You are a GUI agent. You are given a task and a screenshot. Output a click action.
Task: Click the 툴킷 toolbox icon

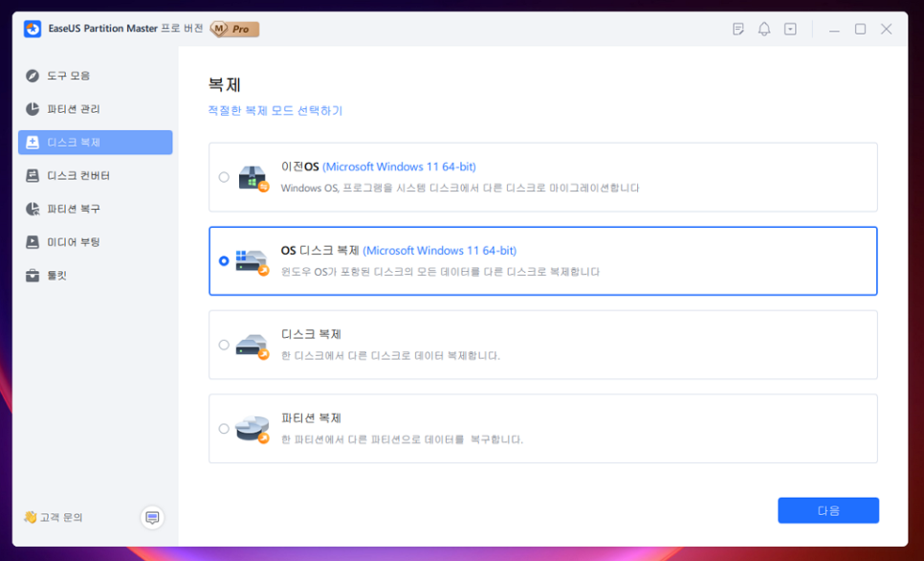(33, 276)
